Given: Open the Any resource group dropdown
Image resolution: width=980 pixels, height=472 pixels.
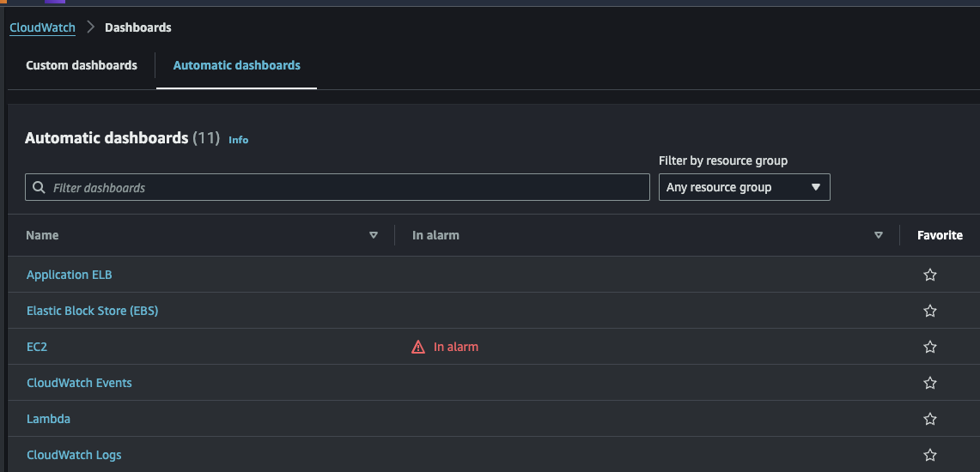Looking at the screenshot, I should pos(745,187).
